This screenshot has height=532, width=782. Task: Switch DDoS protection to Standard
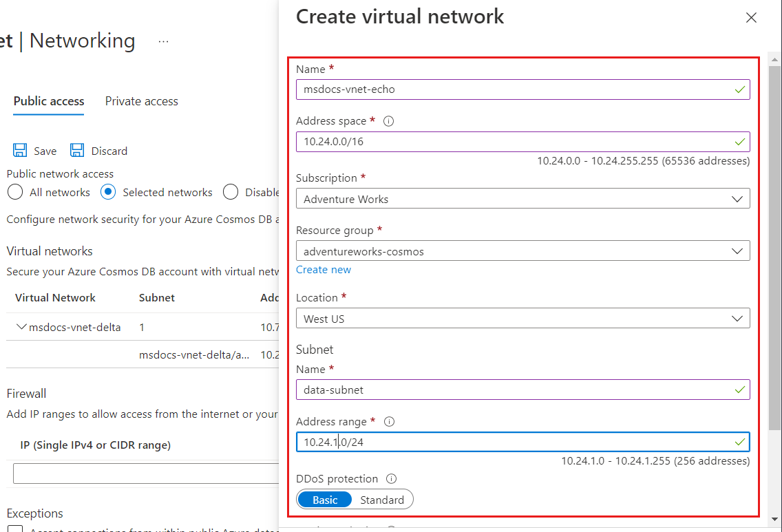point(382,500)
